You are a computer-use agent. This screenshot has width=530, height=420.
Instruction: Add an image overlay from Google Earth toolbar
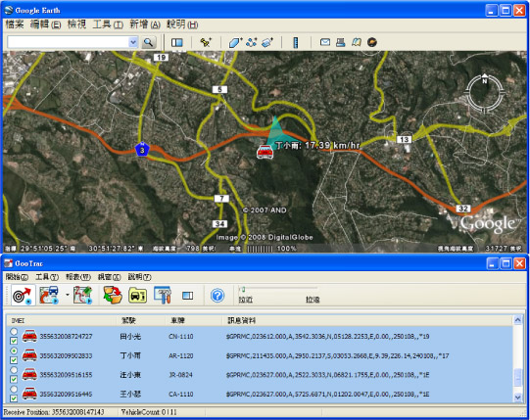[267, 42]
